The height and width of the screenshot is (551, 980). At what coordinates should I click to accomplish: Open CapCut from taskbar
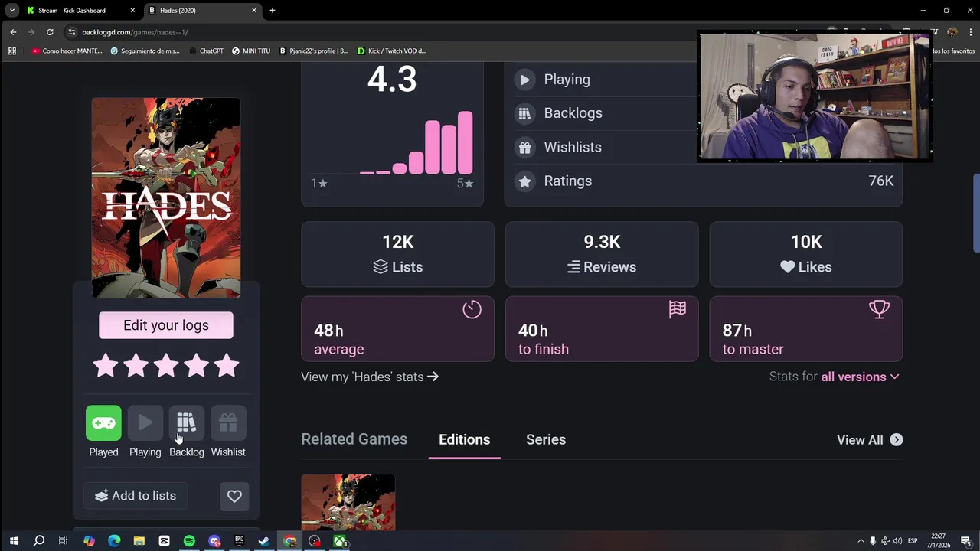[164, 541]
